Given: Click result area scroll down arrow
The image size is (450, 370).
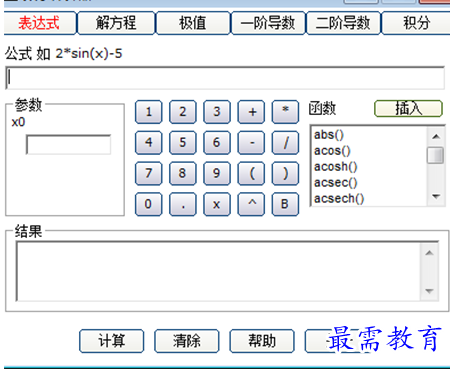Looking at the screenshot, I should pos(429,291).
